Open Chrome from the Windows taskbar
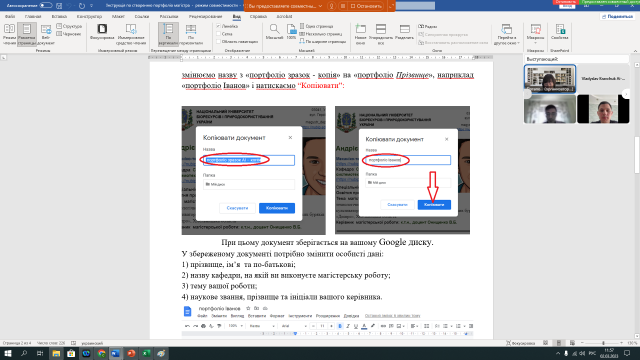This screenshot has width=640, height=360. point(101,353)
